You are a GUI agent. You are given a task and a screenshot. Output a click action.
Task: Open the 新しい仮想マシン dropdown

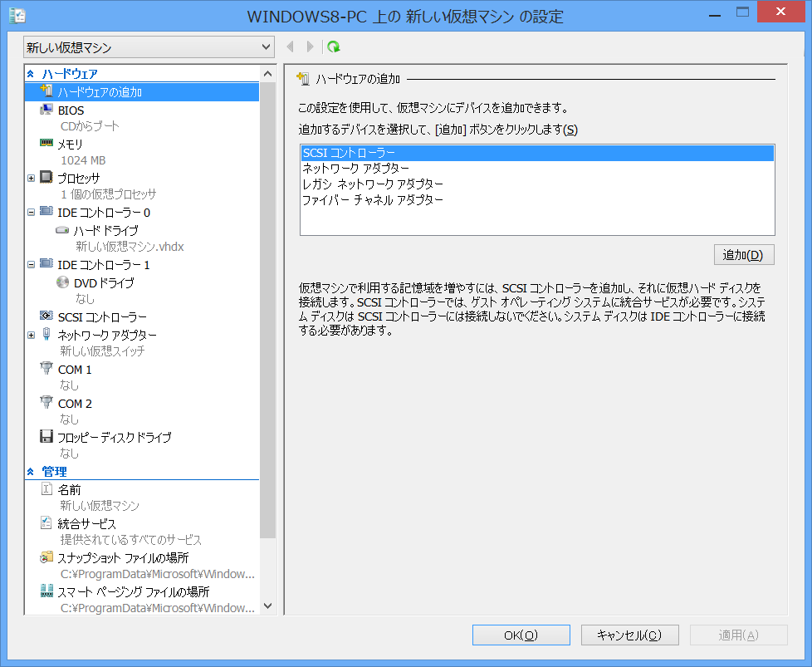click(x=149, y=47)
